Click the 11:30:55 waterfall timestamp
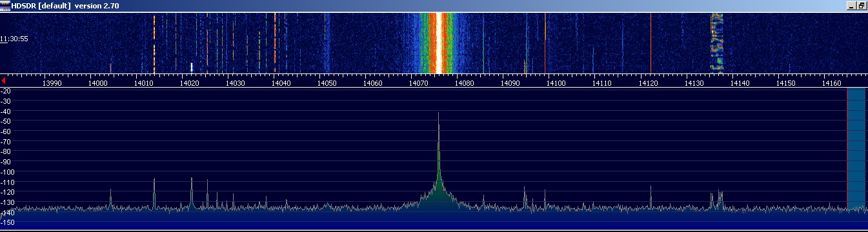 click(x=14, y=39)
